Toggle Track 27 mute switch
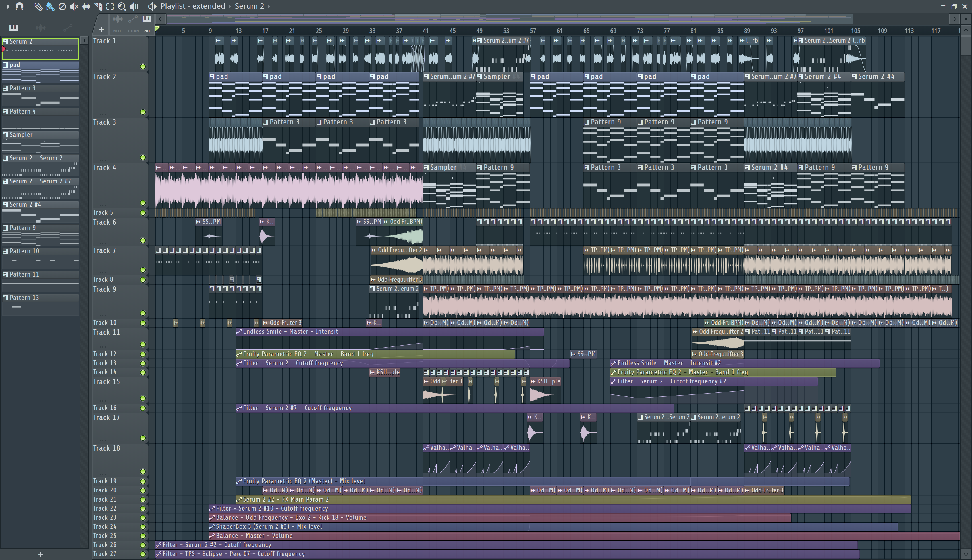This screenshot has width=972, height=560. click(143, 554)
